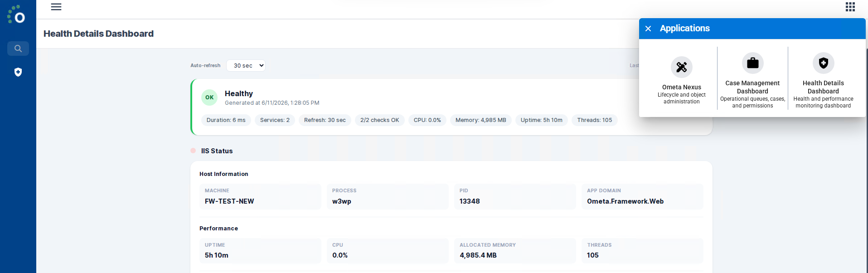This screenshot has width=868, height=273.
Task: Select the PID value 13348
Action: (470, 201)
